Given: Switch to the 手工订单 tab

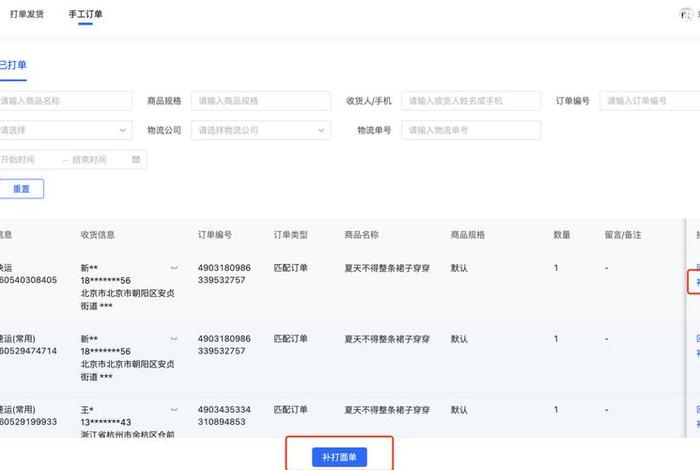Looking at the screenshot, I should tap(85, 14).
